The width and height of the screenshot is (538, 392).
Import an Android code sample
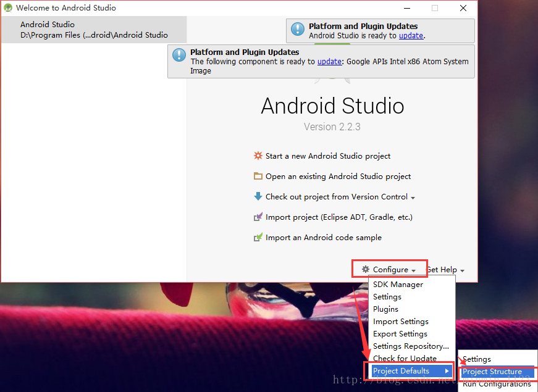(x=324, y=237)
